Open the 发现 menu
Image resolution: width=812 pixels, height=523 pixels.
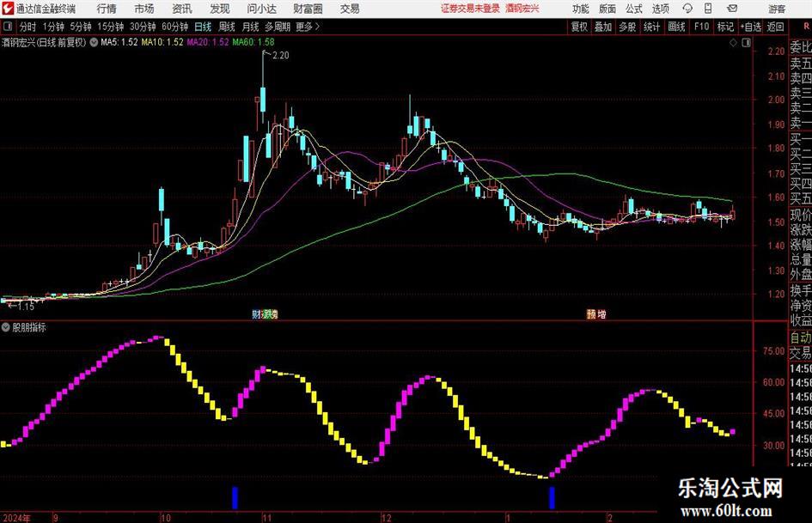click(220, 9)
